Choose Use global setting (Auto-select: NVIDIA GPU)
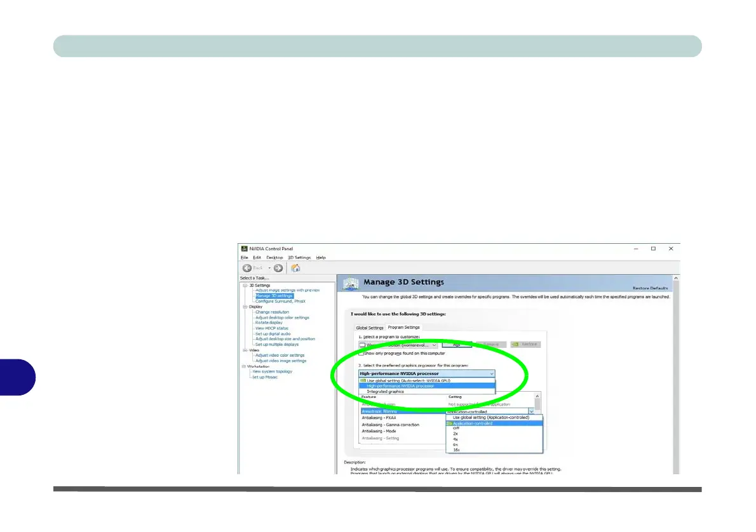 [427, 381]
